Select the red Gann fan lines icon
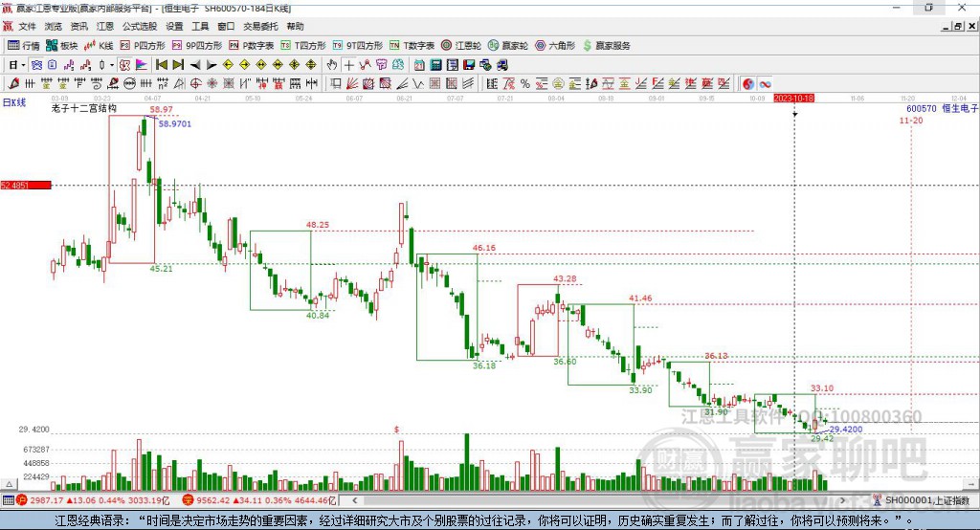The height and width of the screenshot is (530, 980). pos(351,83)
